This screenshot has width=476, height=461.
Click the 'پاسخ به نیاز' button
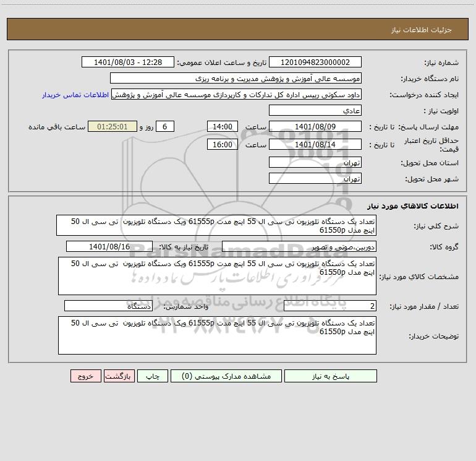330,376
